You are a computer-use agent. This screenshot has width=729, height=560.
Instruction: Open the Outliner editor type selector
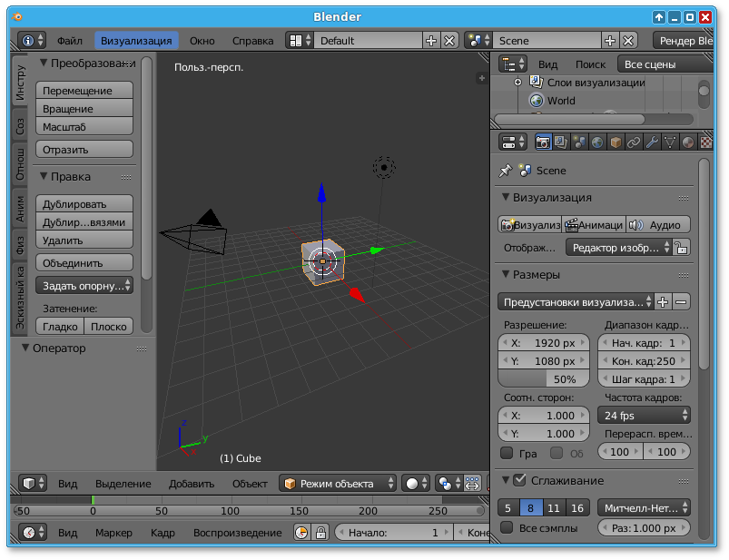513,64
